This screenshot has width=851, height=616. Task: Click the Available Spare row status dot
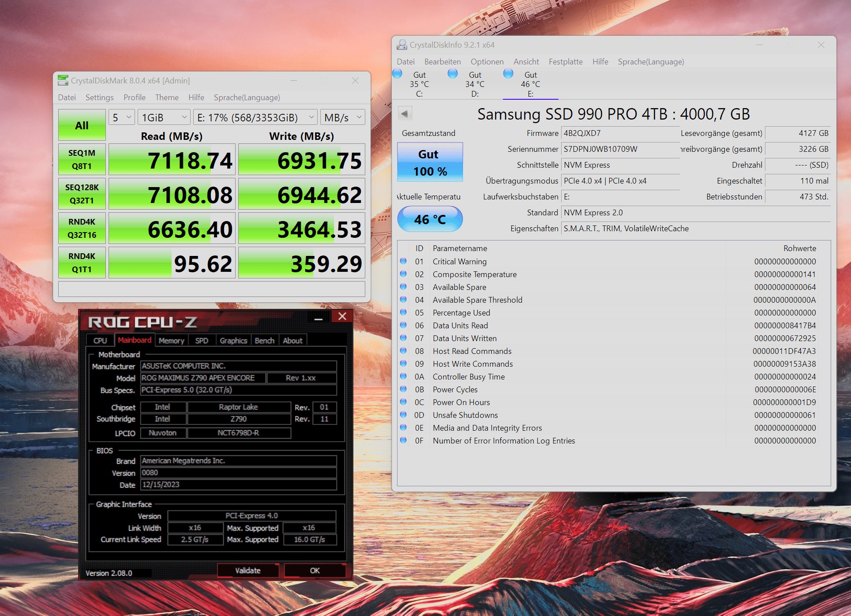point(403,286)
